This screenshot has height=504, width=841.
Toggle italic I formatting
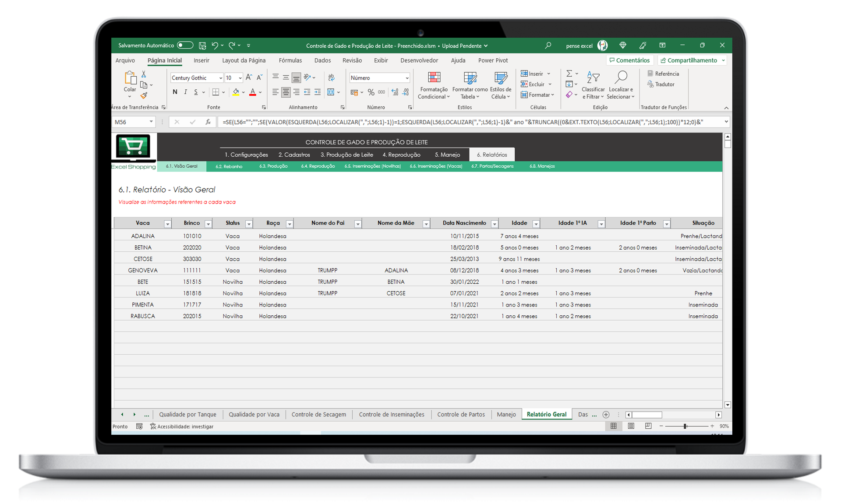pyautogui.click(x=185, y=92)
